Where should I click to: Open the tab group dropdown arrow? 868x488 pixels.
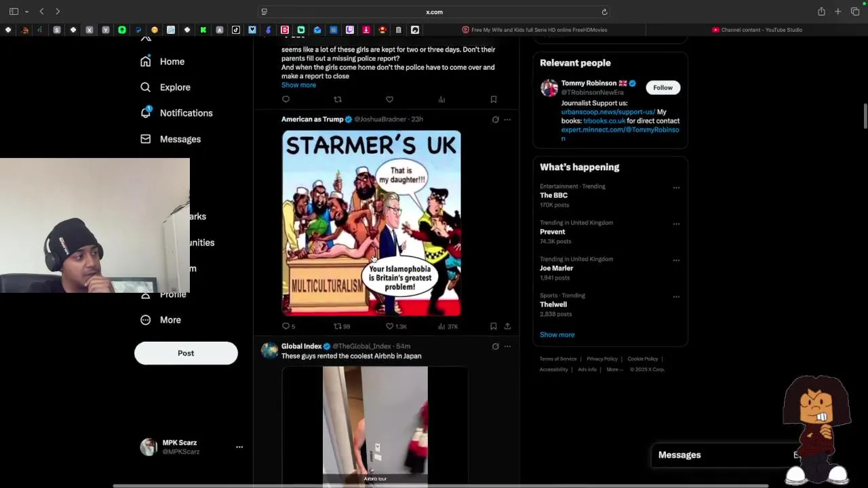click(x=26, y=12)
